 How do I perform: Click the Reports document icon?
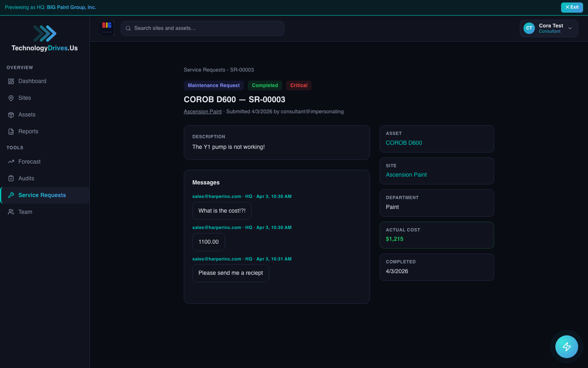tap(11, 132)
